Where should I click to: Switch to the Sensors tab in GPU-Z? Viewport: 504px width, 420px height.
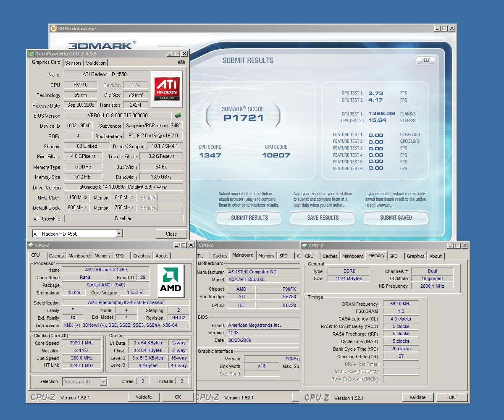tap(73, 63)
